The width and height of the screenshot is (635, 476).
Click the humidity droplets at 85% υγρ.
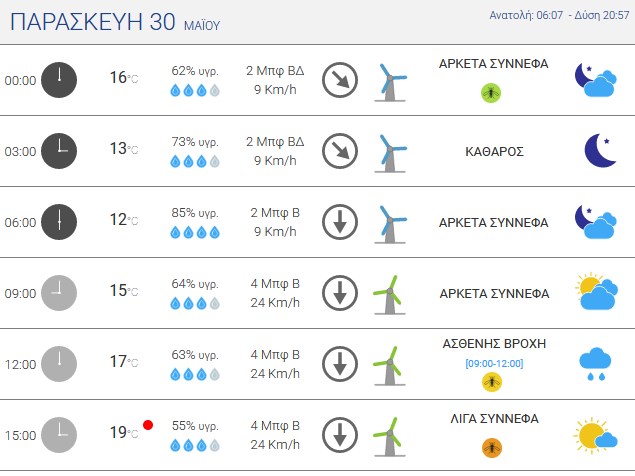coord(195,233)
